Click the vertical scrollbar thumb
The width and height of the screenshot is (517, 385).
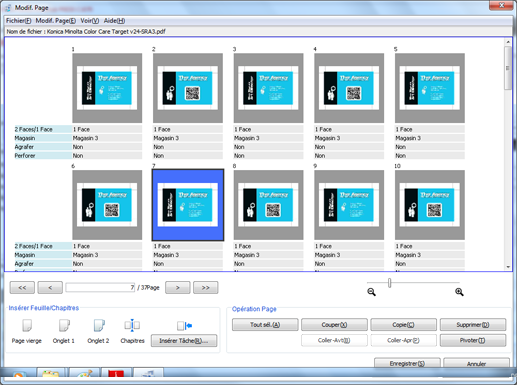tap(508, 68)
